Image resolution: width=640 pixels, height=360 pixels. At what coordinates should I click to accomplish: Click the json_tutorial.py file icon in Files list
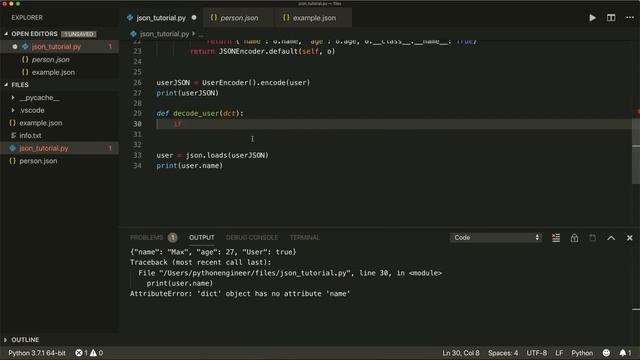point(13,148)
